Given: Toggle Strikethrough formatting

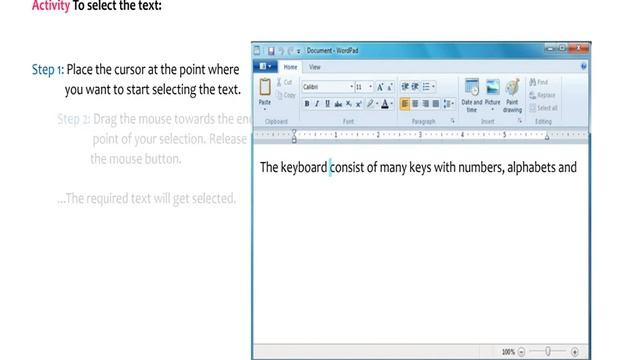Looking at the screenshot, I should (x=338, y=104).
